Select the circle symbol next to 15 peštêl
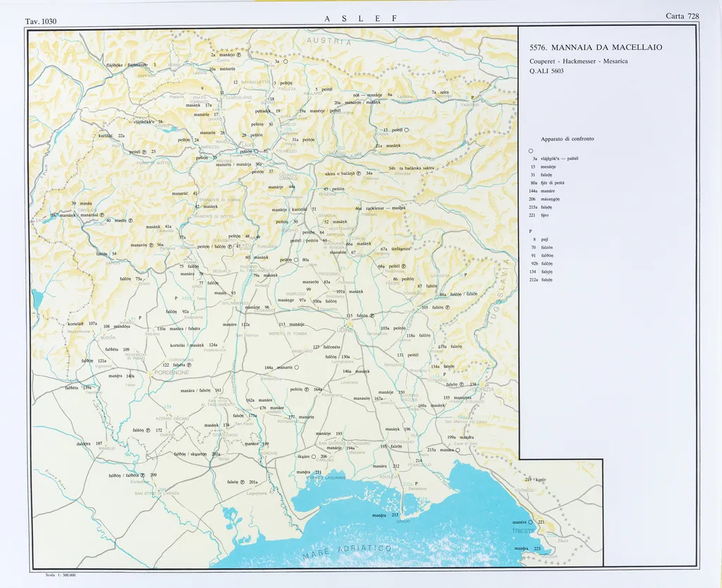722x588 pixels. (406, 130)
